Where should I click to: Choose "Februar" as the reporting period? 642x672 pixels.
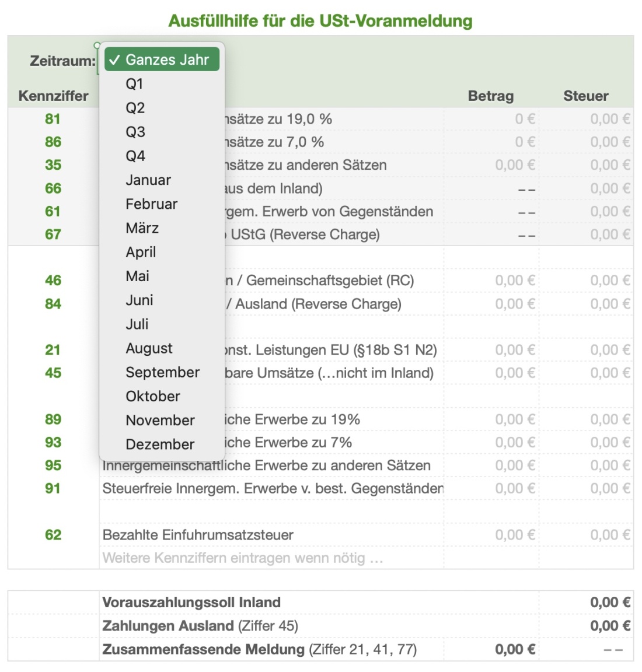pyautogui.click(x=152, y=204)
